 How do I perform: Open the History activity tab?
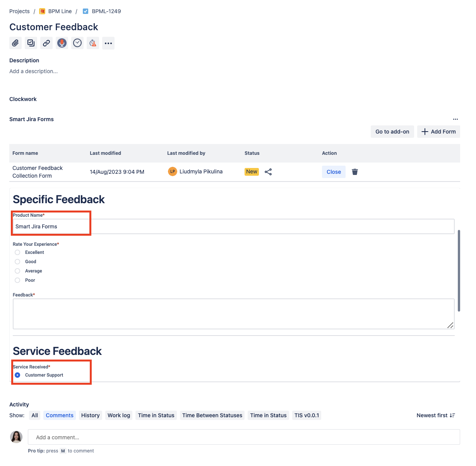pos(91,415)
